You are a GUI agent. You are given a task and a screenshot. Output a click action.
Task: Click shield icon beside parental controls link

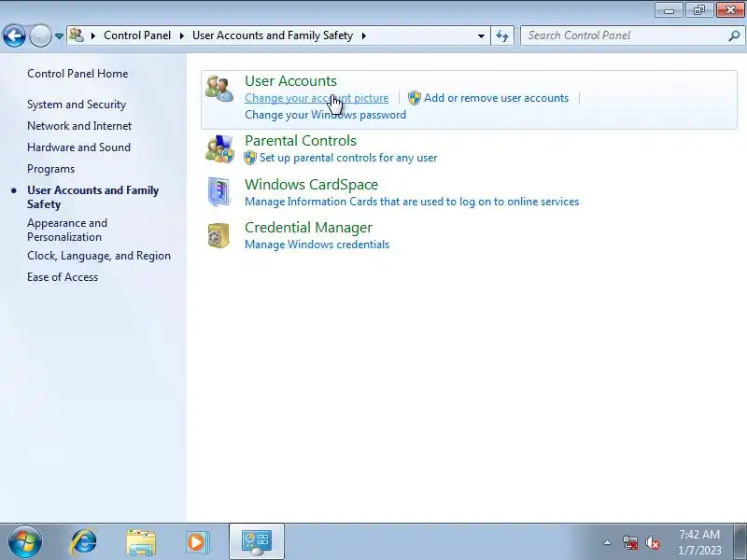(250, 158)
